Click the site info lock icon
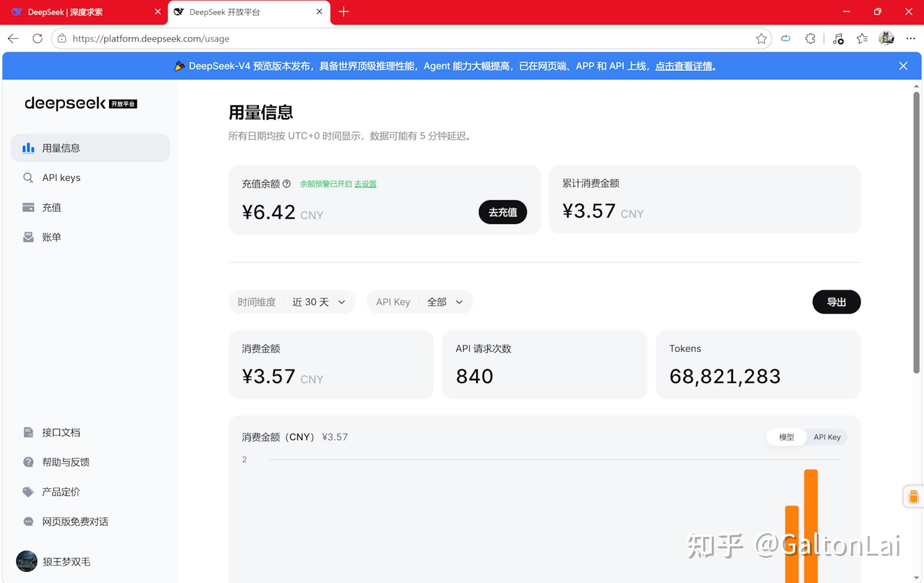The width and height of the screenshot is (924, 583). tap(62, 39)
